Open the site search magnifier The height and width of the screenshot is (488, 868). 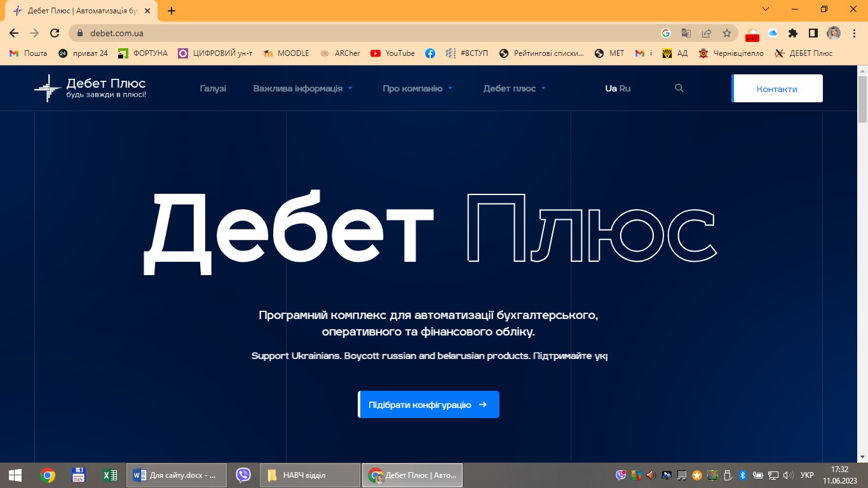(x=679, y=88)
